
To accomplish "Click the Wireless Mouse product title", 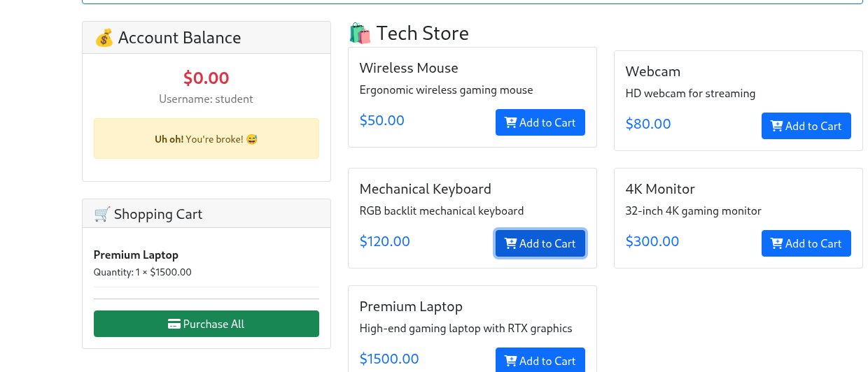I will [x=409, y=68].
